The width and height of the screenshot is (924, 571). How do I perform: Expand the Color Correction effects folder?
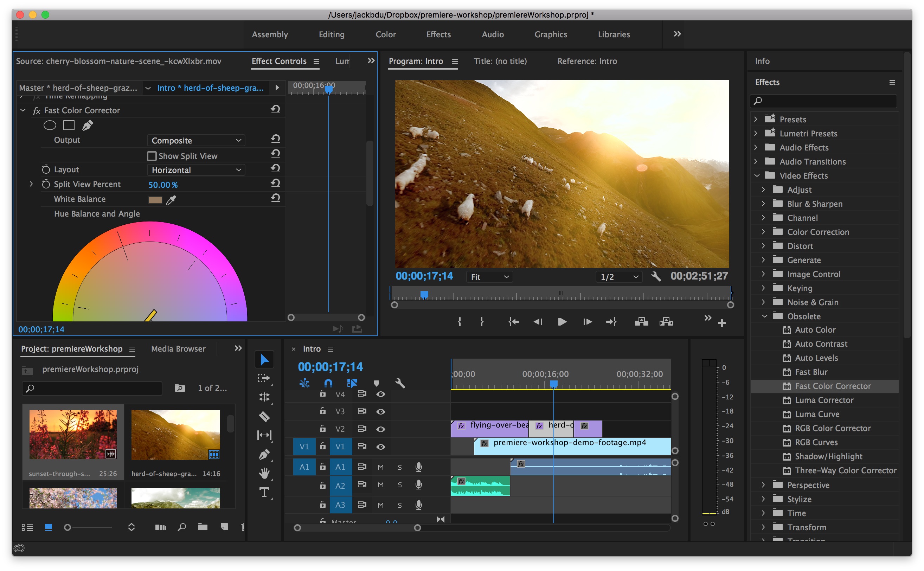coord(763,232)
